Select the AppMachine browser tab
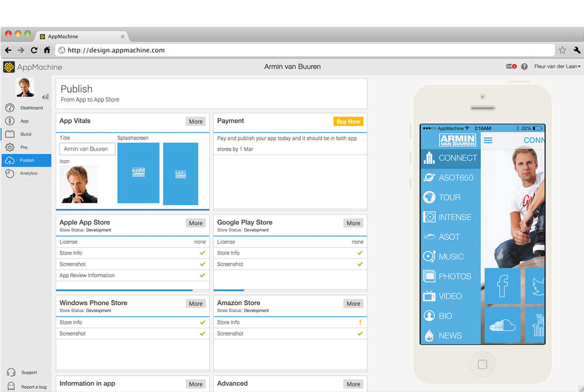 click(82, 36)
